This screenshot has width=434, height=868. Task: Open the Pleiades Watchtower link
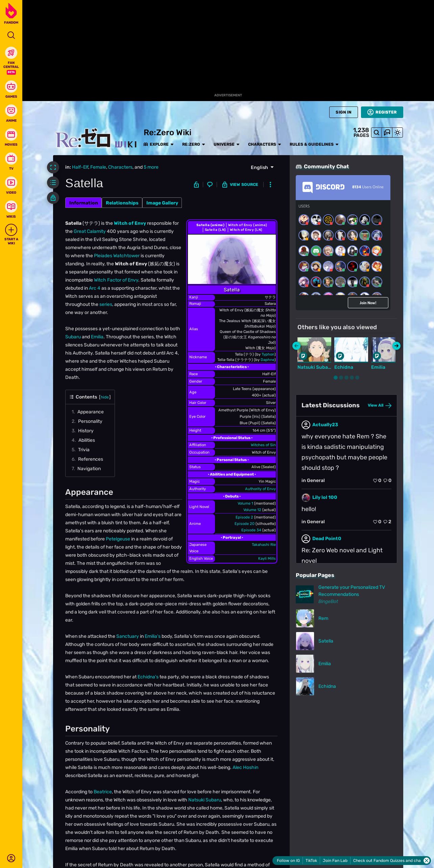click(117, 256)
